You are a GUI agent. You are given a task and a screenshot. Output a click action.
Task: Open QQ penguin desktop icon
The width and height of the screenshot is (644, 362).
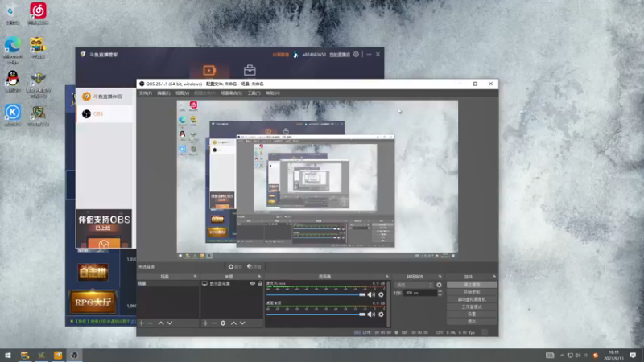[13, 81]
